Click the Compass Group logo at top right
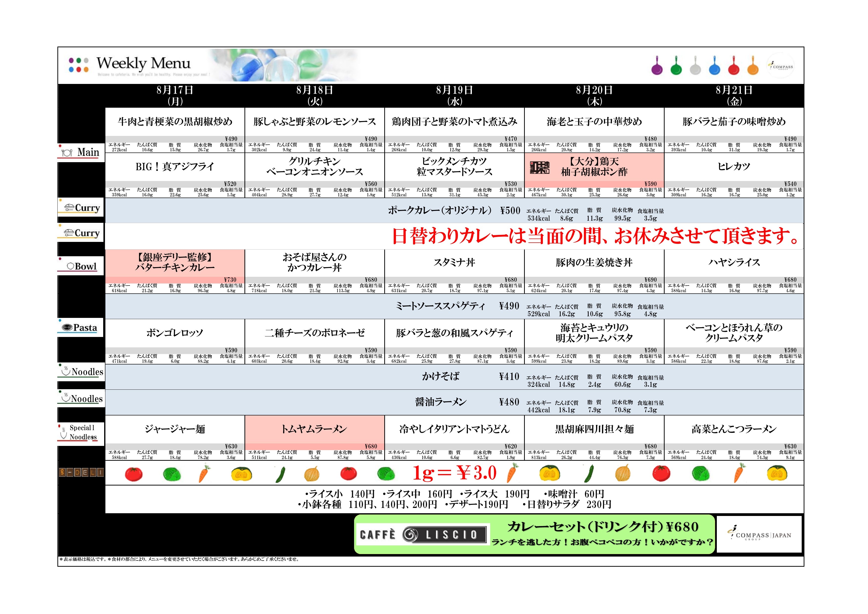Viewport: 868px width, 614px height. pos(781,67)
